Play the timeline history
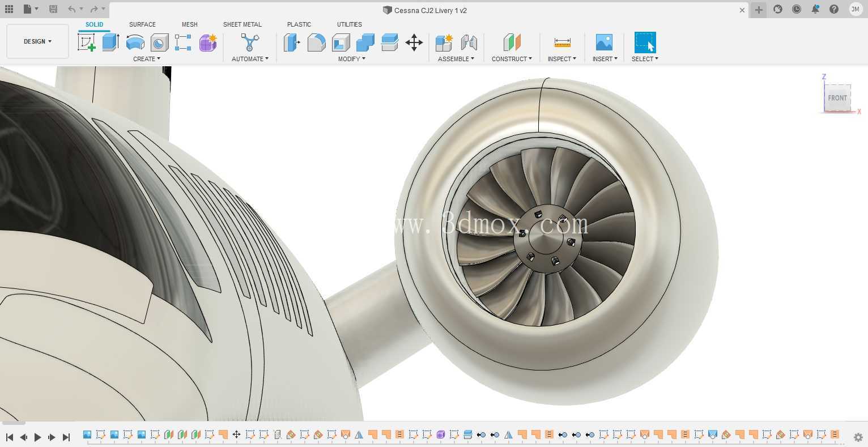Viewport: 868px width, 447px height. (x=37, y=437)
